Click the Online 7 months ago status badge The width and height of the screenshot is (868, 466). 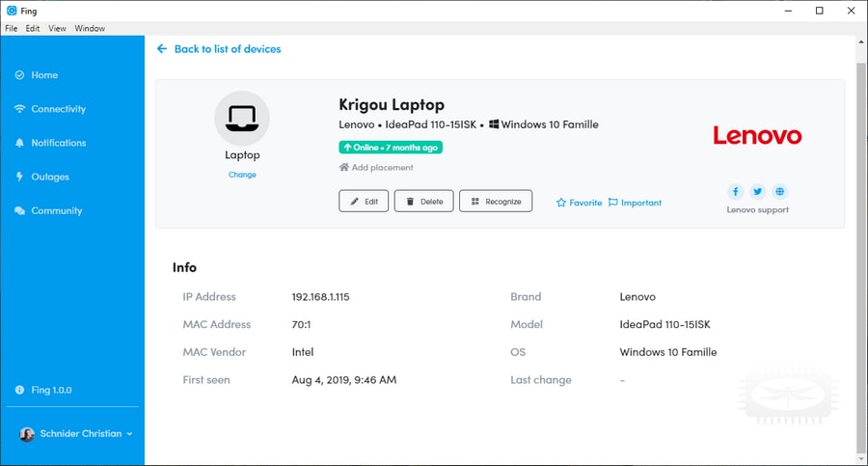(x=391, y=148)
